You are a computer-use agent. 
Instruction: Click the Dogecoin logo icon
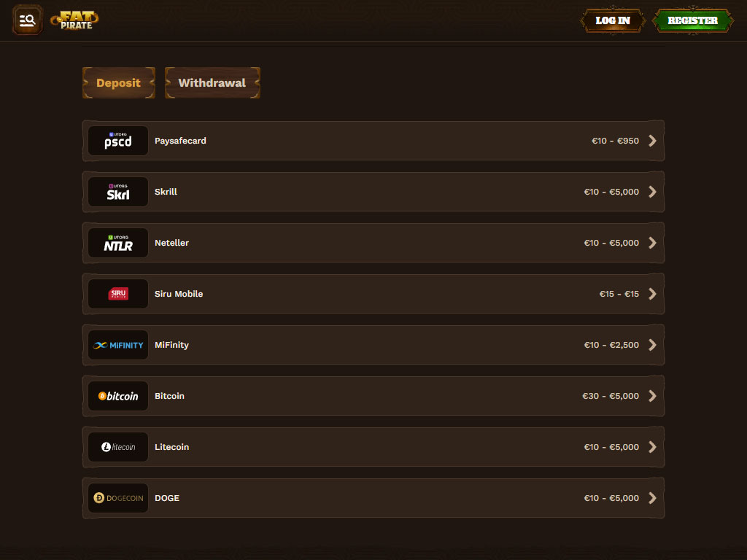tap(118, 498)
